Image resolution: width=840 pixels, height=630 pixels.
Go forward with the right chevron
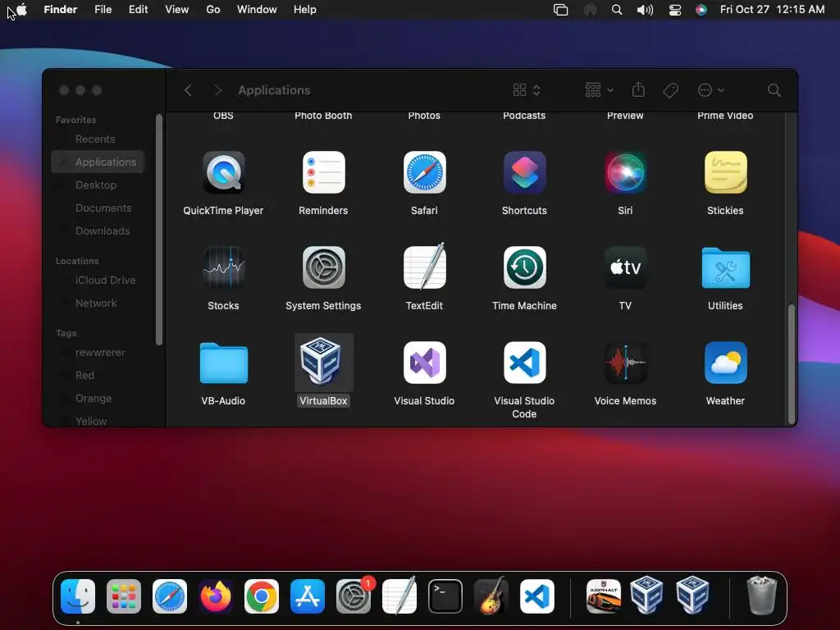pos(217,90)
